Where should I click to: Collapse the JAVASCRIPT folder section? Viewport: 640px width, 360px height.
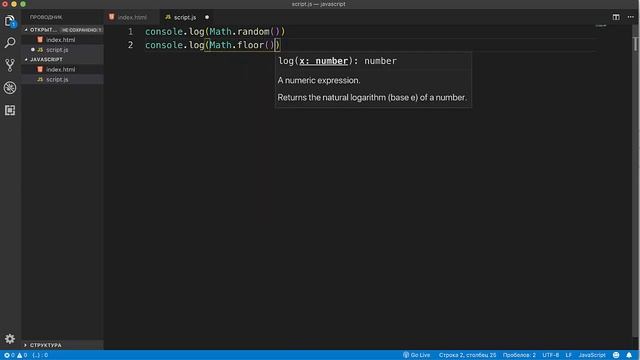coord(46,60)
